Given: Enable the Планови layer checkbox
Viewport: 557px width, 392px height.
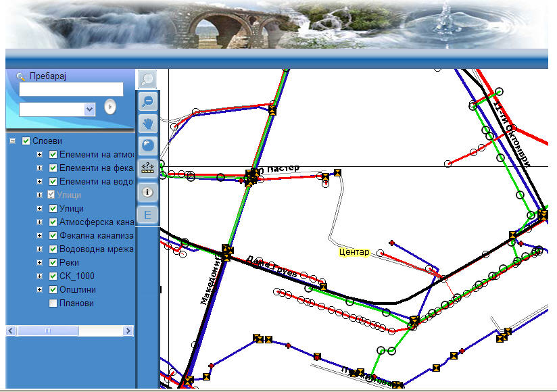Looking at the screenshot, I should tap(53, 303).
